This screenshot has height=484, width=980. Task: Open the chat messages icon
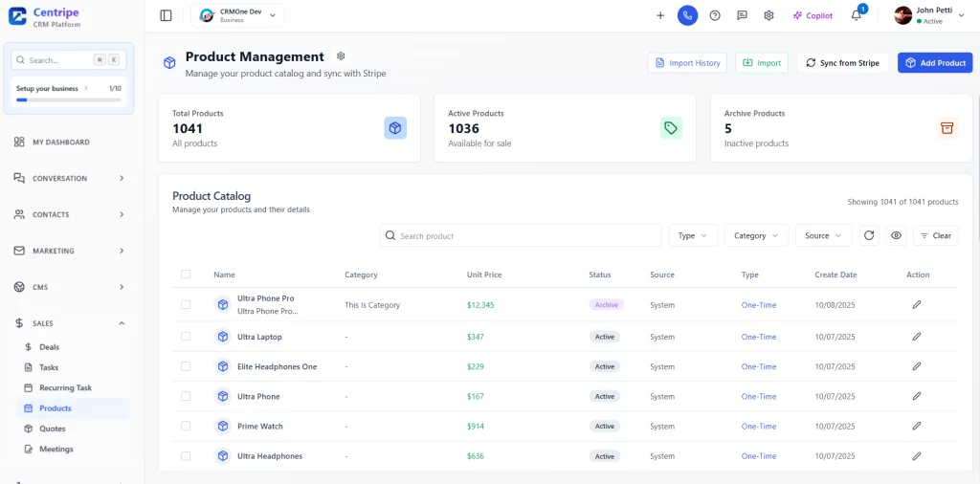(742, 15)
